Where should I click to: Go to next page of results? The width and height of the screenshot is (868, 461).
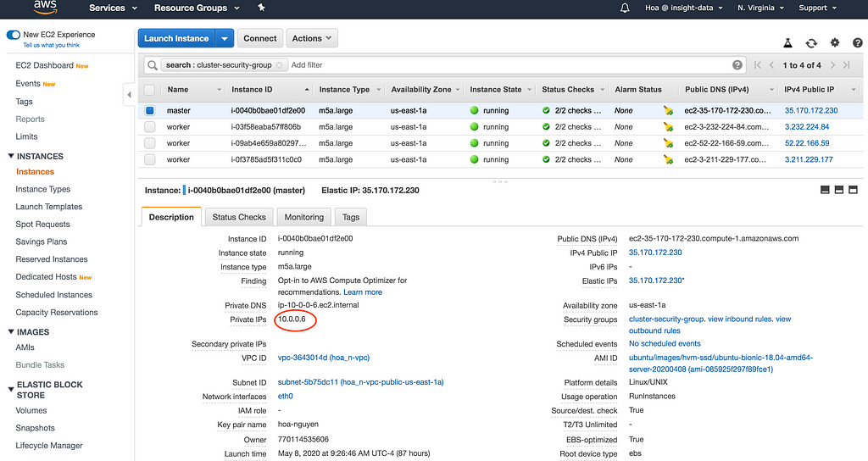(x=832, y=65)
